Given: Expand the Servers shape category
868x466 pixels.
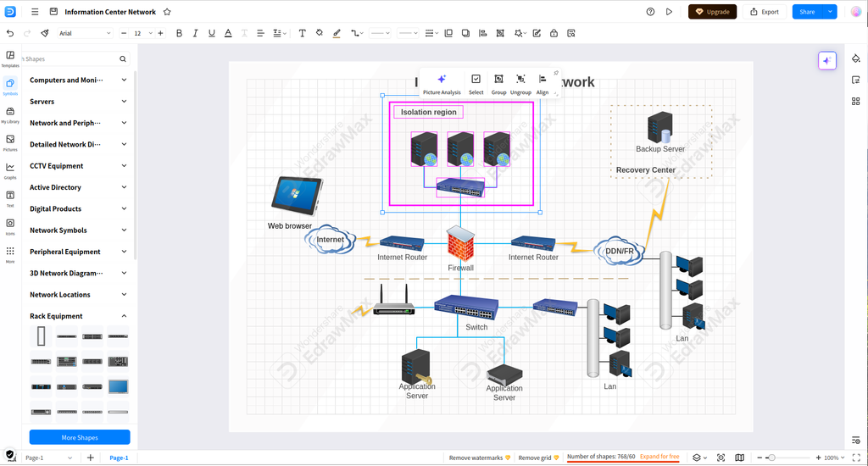Looking at the screenshot, I should [78, 102].
